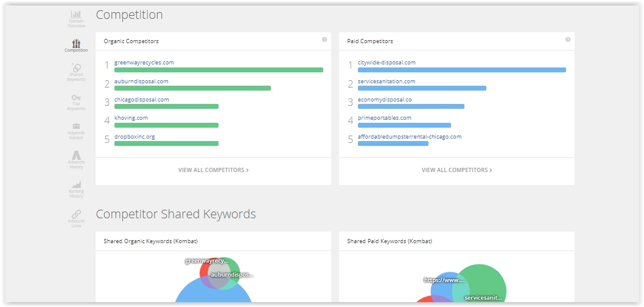644x307 pixels.
Task: Go to Top Keywords sidebar item
Action: pyautogui.click(x=76, y=102)
